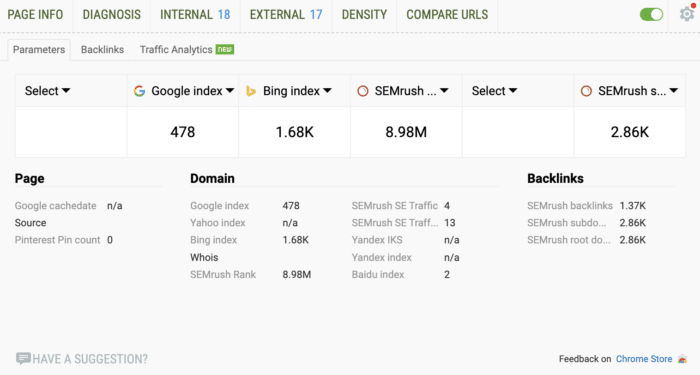Click the Google logo icon in column header
The height and width of the screenshot is (375, 700).
(139, 91)
